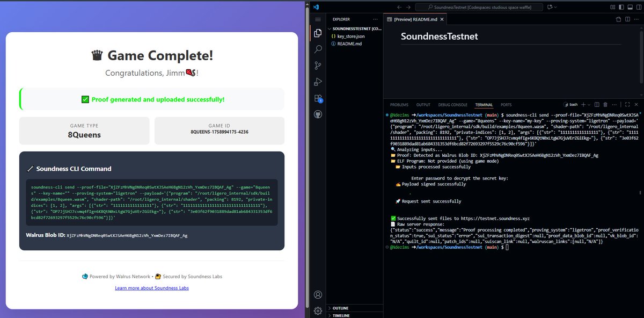Click Learn more about Soundness Labs link
This screenshot has height=318, width=644.
click(x=152, y=288)
